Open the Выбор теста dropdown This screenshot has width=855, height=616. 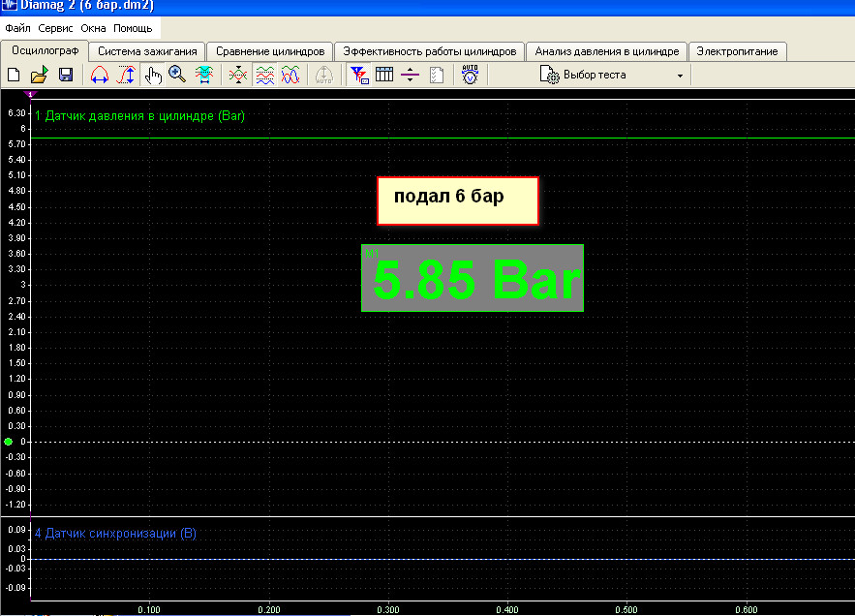(x=612, y=75)
